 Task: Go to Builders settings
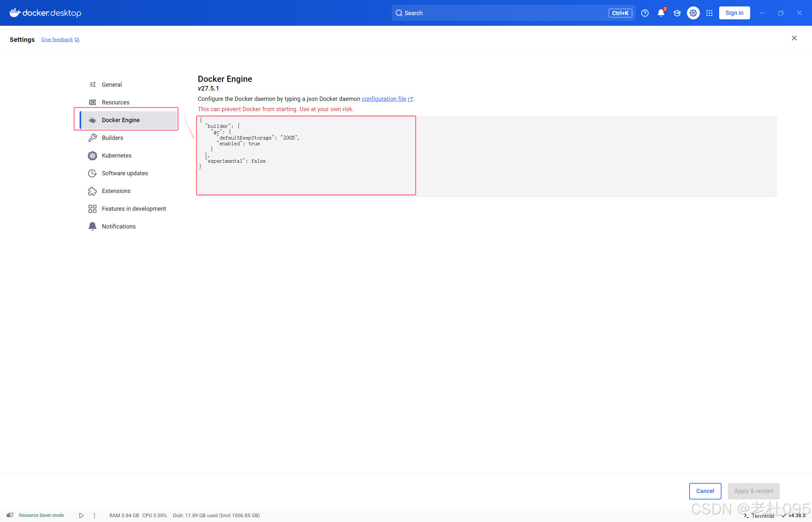[x=112, y=138]
